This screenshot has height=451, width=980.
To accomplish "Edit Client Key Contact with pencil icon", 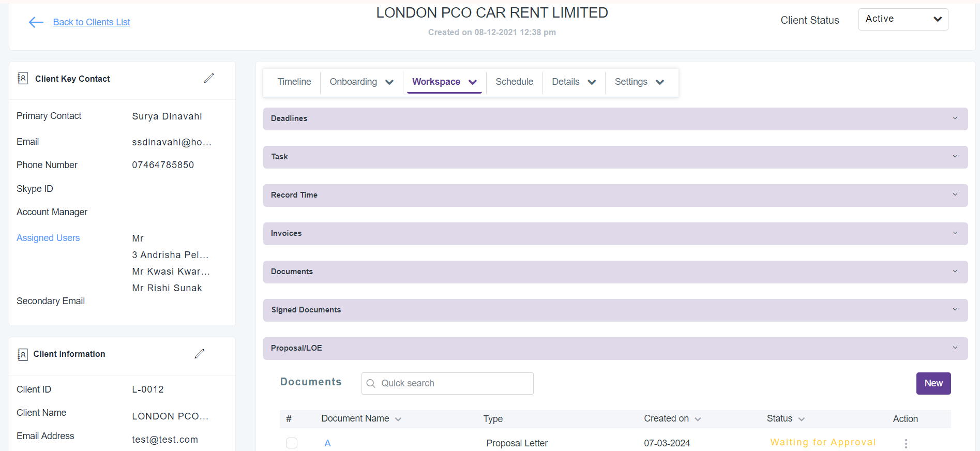I will [x=209, y=78].
